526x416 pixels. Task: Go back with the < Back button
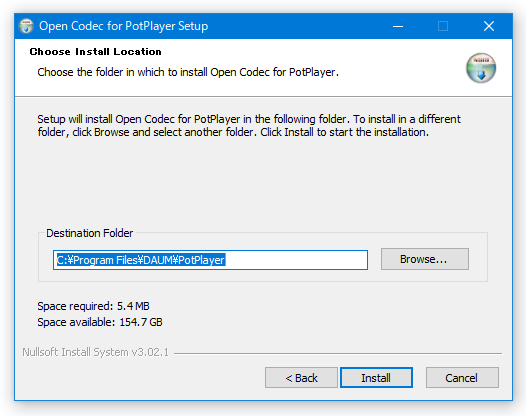(301, 378)
